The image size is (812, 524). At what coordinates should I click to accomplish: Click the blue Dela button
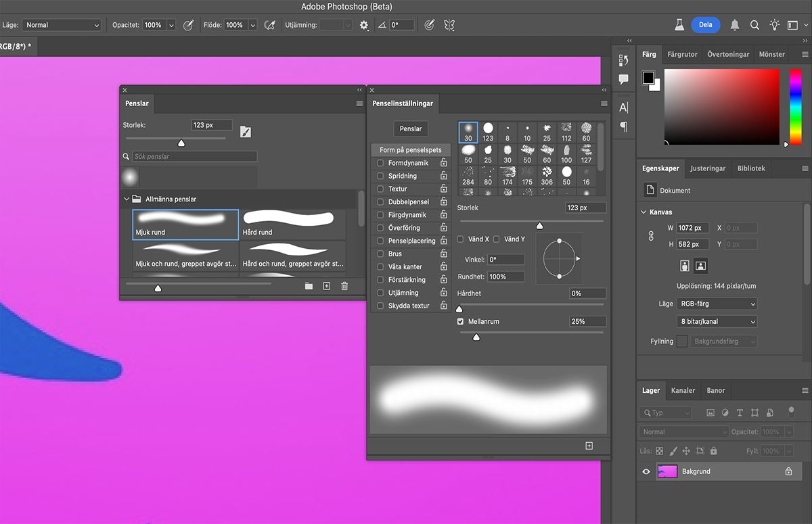tap(705, 25)
